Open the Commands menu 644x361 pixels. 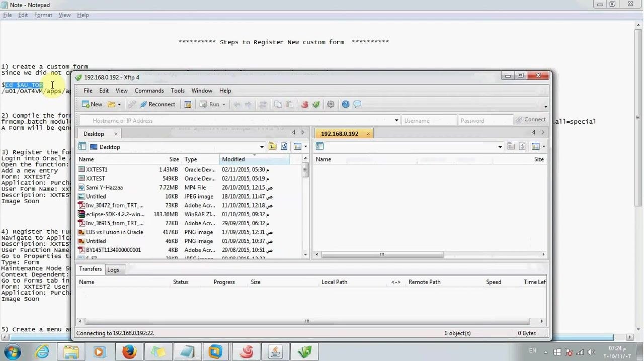pos(149,91)
